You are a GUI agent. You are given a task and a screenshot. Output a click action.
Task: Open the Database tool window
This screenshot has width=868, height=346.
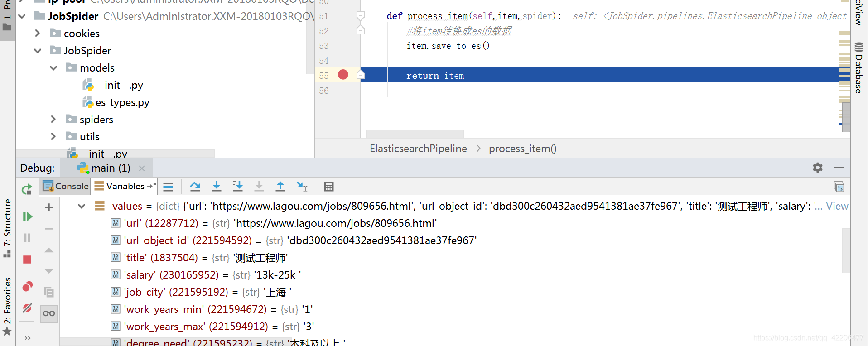pos(858,68)
